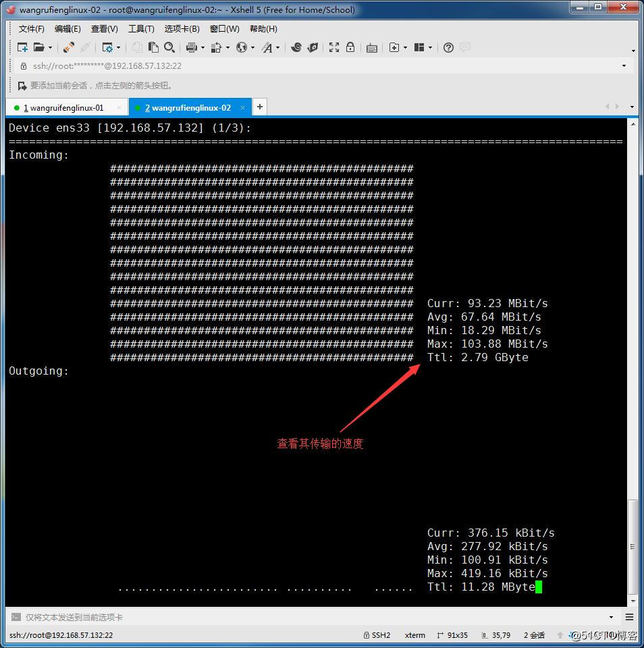This screenshot has height=648, width=644.
Task: Click the Paste clipboard icon
Action: pos(153,47)
